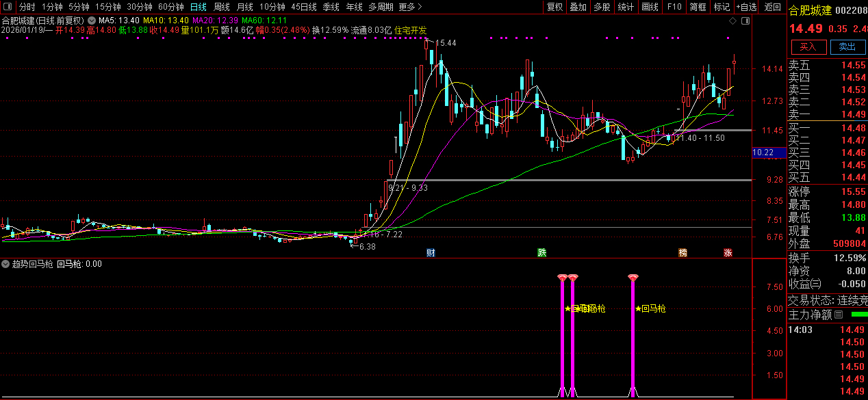Screen dimensions: 868x400
Task: Select the 10分钟 period tab
Action: 272,7
